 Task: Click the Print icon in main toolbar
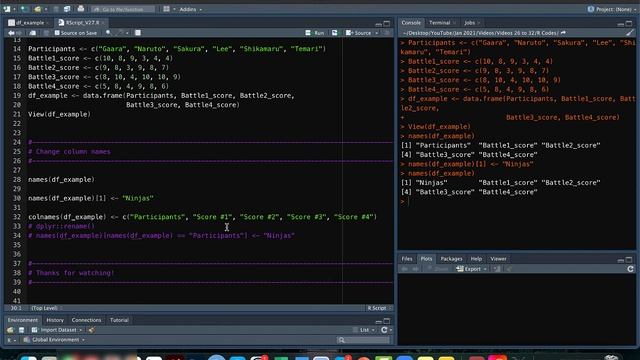point(81,9)
